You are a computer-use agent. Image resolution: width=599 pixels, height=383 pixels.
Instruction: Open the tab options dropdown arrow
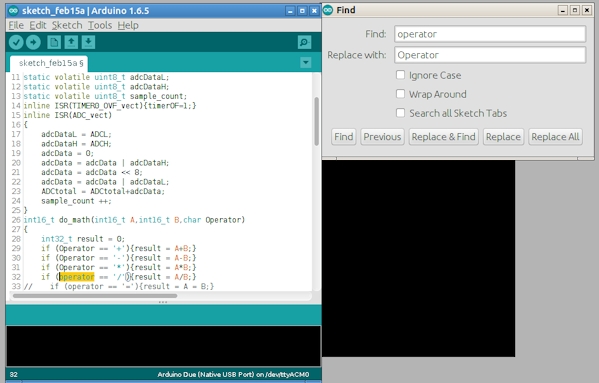(306, 62)
